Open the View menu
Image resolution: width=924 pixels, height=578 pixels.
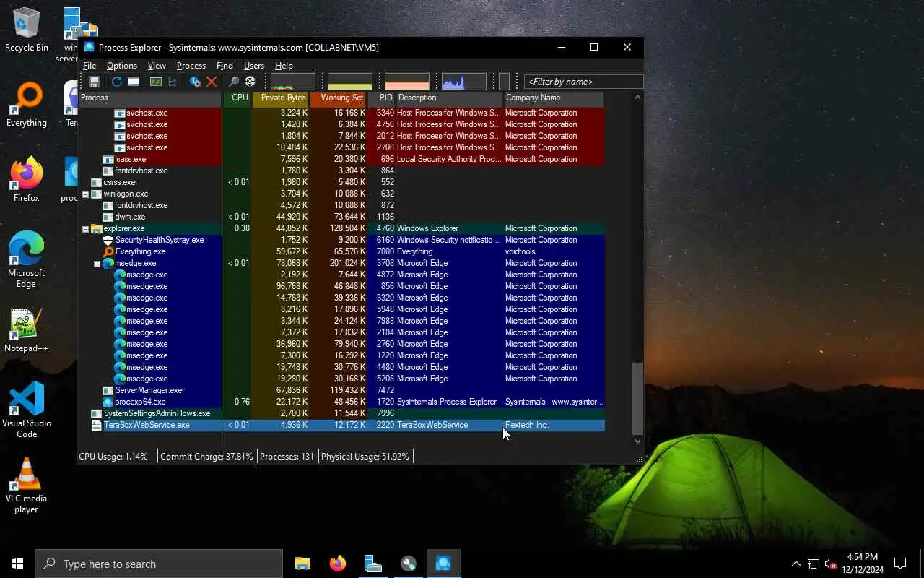[157, 66]
